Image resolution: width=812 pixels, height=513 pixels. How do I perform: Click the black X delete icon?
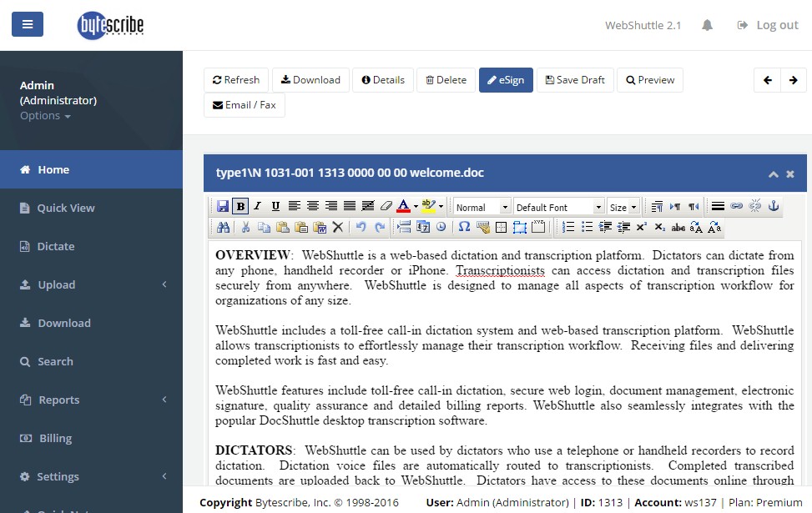[x=338, y=227]
